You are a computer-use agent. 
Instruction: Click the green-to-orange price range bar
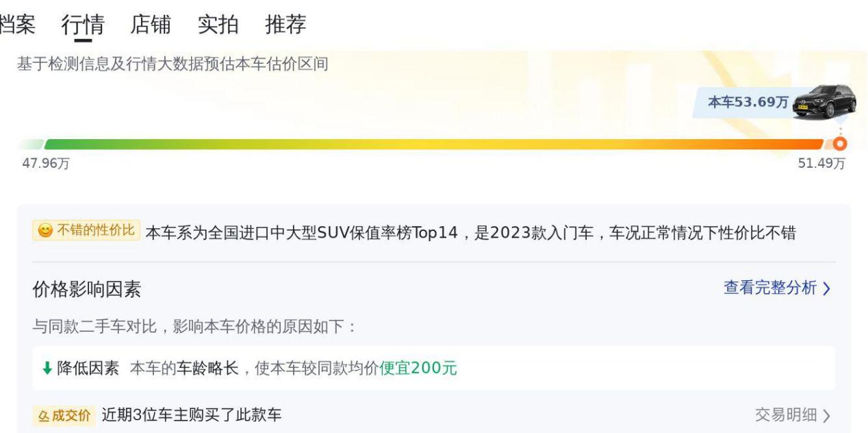(433, 144)
